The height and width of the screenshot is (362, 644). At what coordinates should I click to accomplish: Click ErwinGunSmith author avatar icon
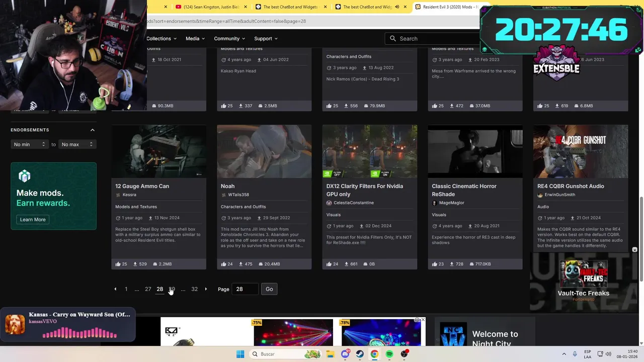click(x=540, y=195)
